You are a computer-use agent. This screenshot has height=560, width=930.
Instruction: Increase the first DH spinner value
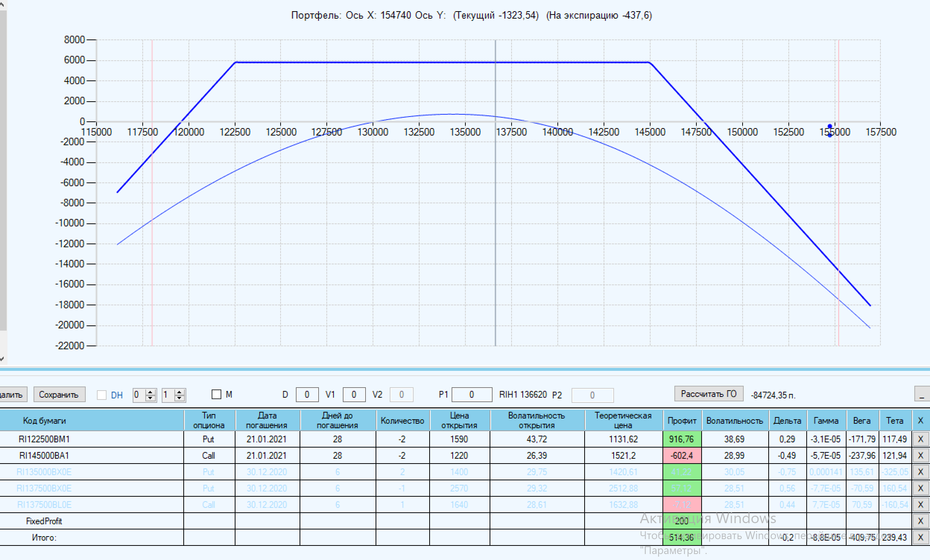(x=151, y=392)
